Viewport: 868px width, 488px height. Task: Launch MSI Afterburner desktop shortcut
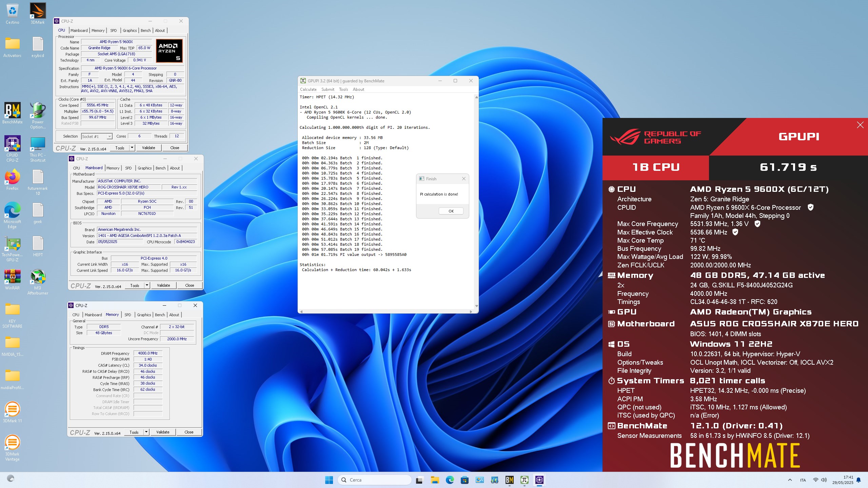coord(38,282)
